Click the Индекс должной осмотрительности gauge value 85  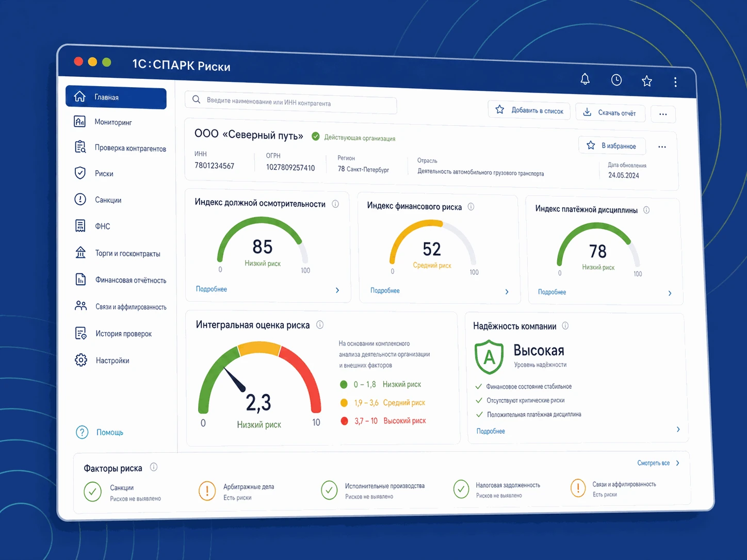click(263, 247)
